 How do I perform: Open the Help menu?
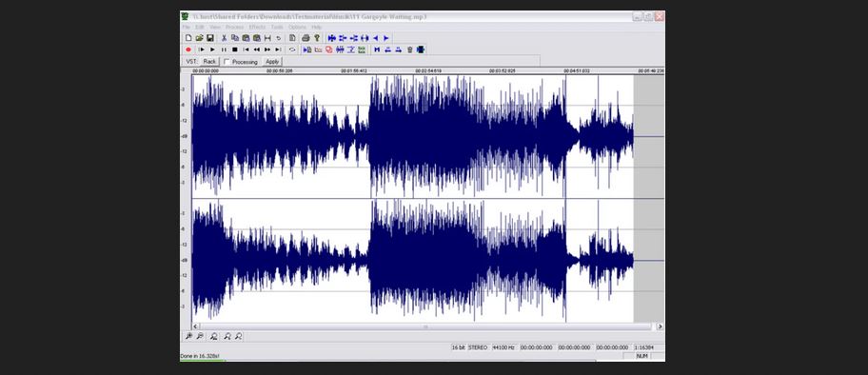(317, 28)
